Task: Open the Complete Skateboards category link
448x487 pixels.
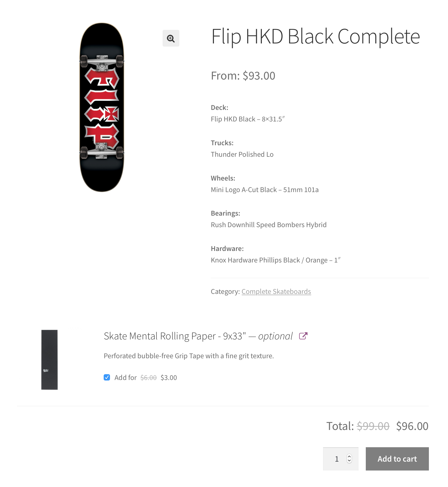Action: [x=276, y=292]
